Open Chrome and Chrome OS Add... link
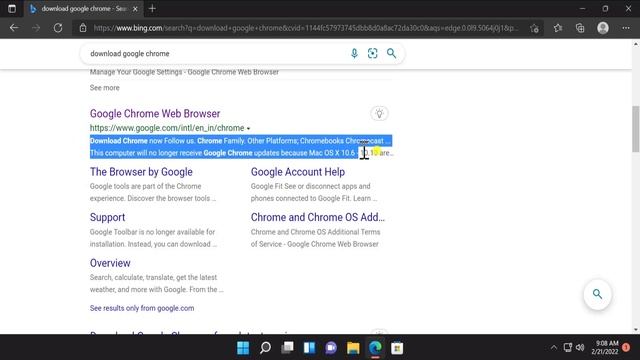 coord(318,217)
